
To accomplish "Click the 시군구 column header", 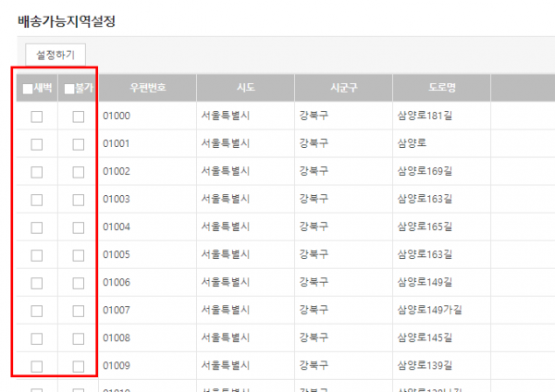I will tap(343, 89).
